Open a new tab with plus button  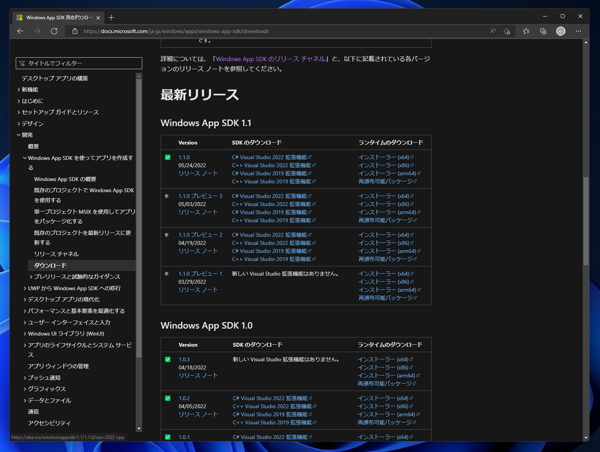pos(111,18)
